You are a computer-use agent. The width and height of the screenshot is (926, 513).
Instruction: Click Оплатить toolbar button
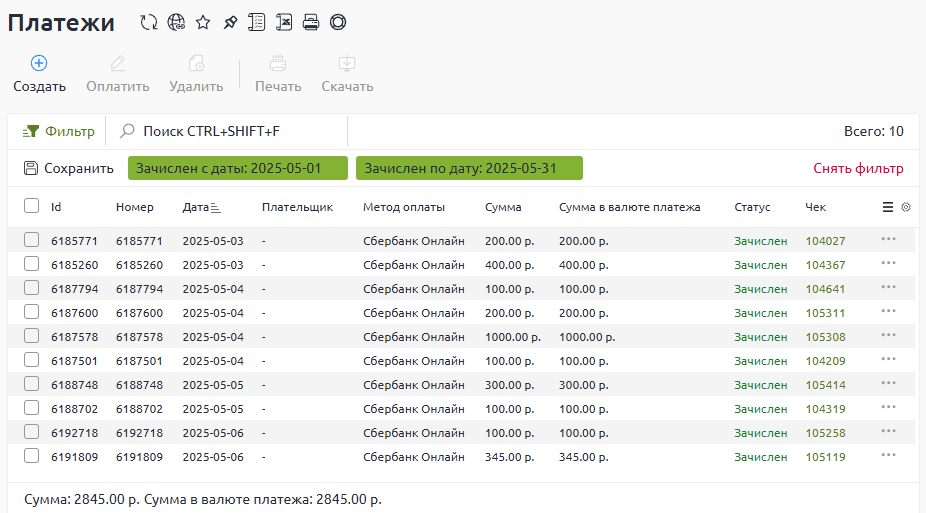[x=118, y=74]
